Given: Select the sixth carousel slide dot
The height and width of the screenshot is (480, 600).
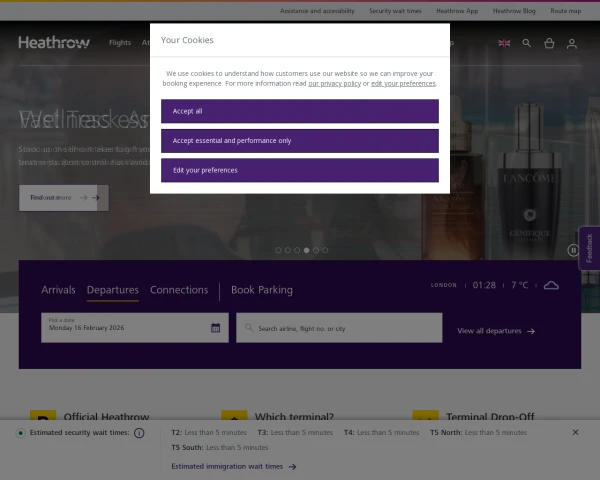Looking at the screenshot, I should coord(325,250).
